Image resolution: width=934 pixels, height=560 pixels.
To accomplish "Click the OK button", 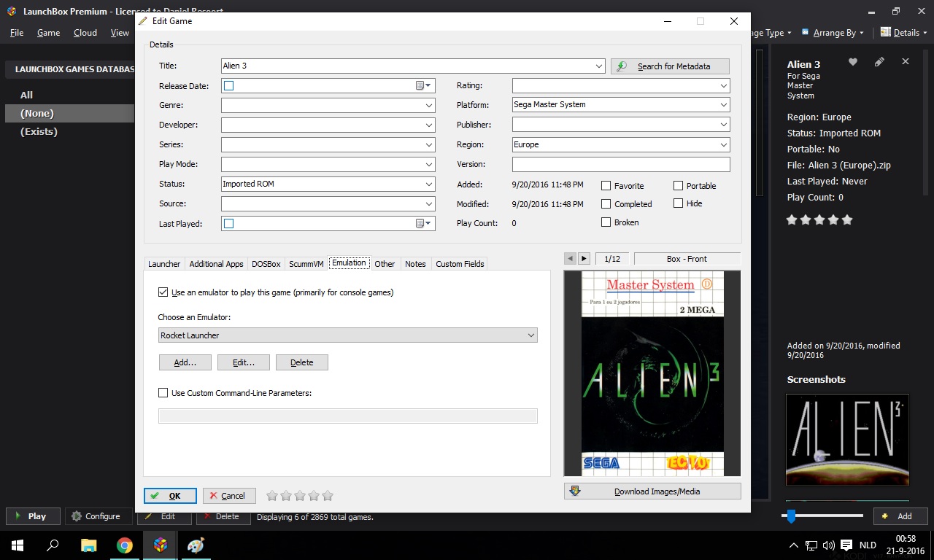I will coord(170,496).
